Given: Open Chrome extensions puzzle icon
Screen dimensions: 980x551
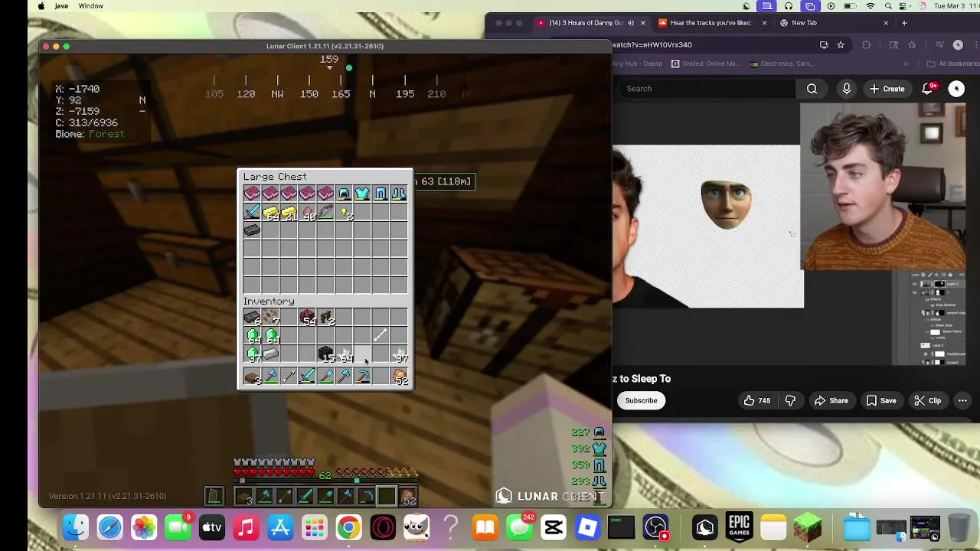Looking at the screenshot, I should pyautogui.click(x=866, y=44).
